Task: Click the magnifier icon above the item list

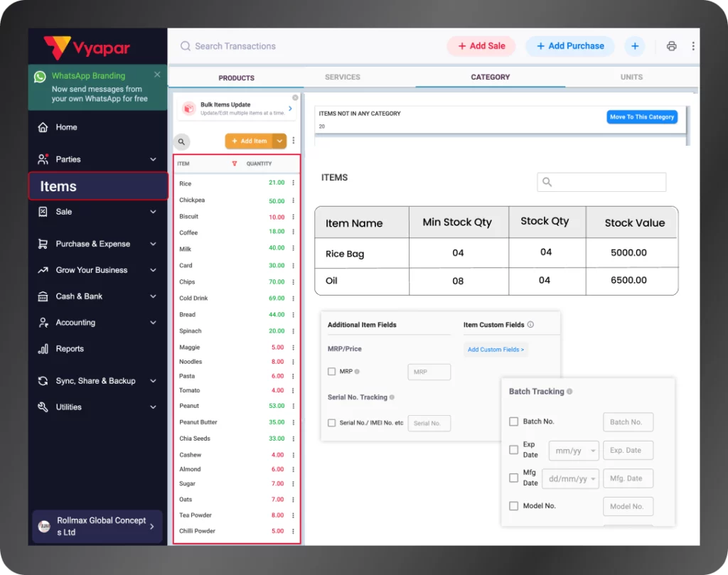Action: click(181, 141)
